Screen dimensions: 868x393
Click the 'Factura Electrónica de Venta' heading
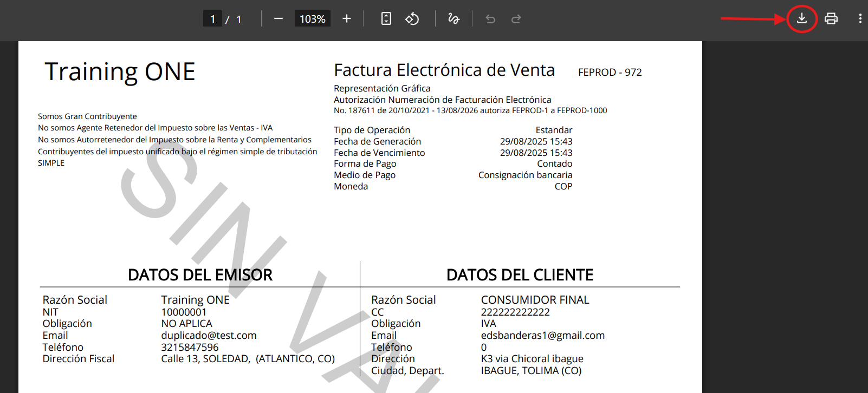444,70
